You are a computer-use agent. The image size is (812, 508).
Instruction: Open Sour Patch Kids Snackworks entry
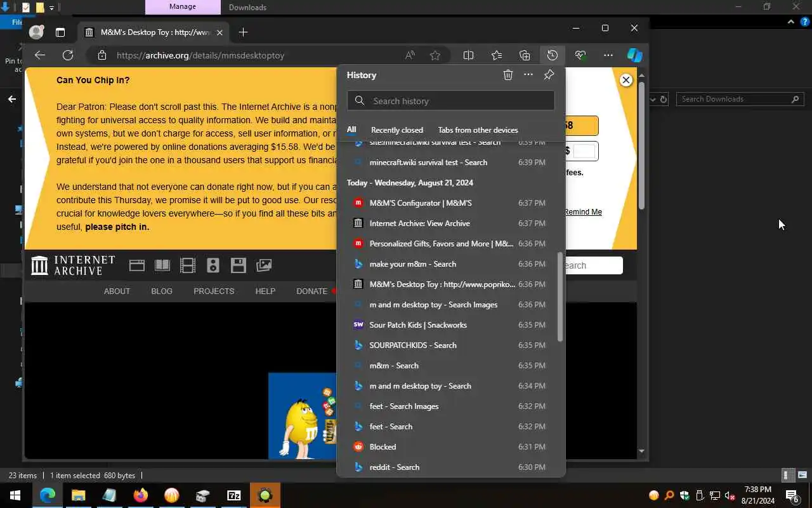(450, 325)
